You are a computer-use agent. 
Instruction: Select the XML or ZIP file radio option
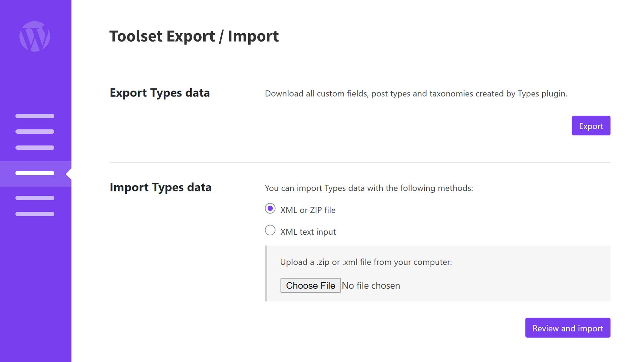[270, 208]
